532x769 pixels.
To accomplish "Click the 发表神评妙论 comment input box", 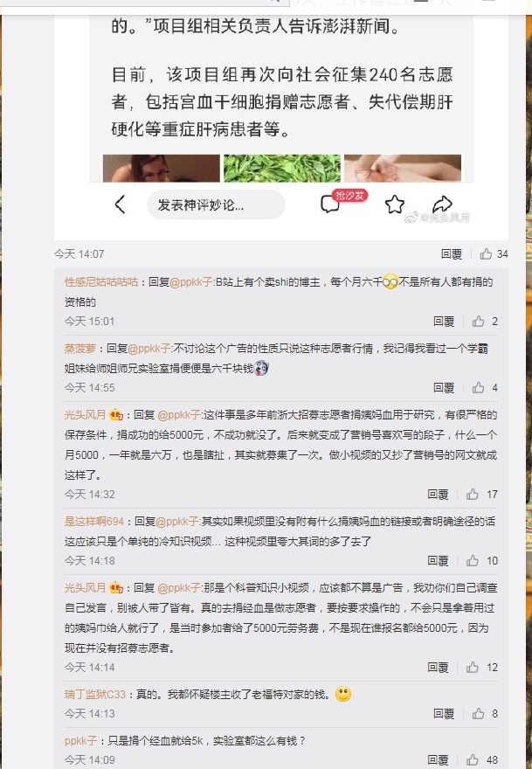I will (216, 204).
